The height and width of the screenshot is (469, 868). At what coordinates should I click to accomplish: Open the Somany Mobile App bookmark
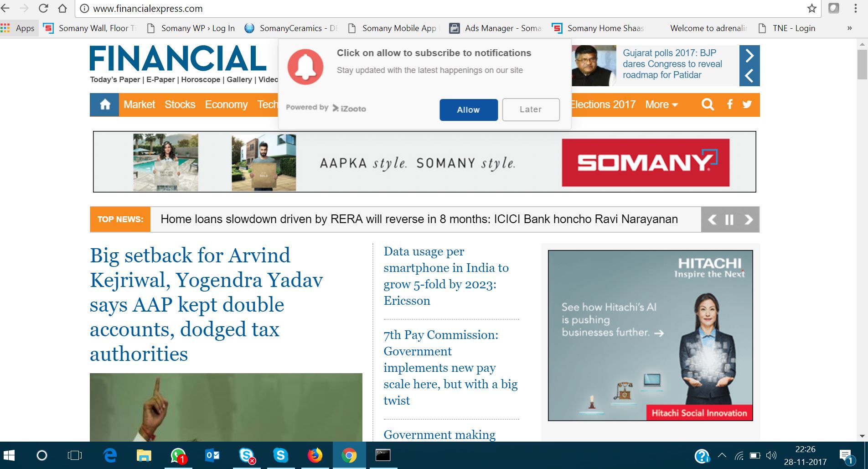[393, 28]
